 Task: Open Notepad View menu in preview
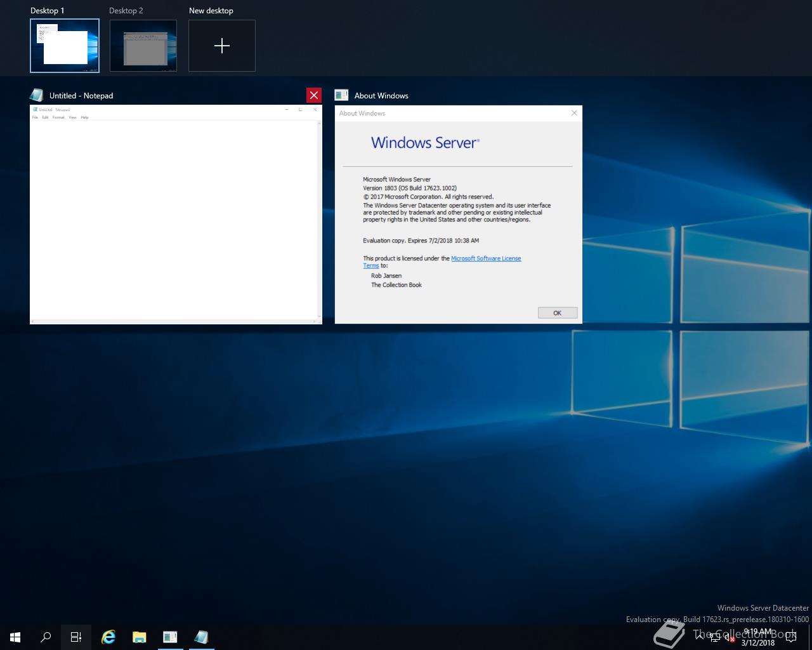pyautogui.click(x=72, y=117)
